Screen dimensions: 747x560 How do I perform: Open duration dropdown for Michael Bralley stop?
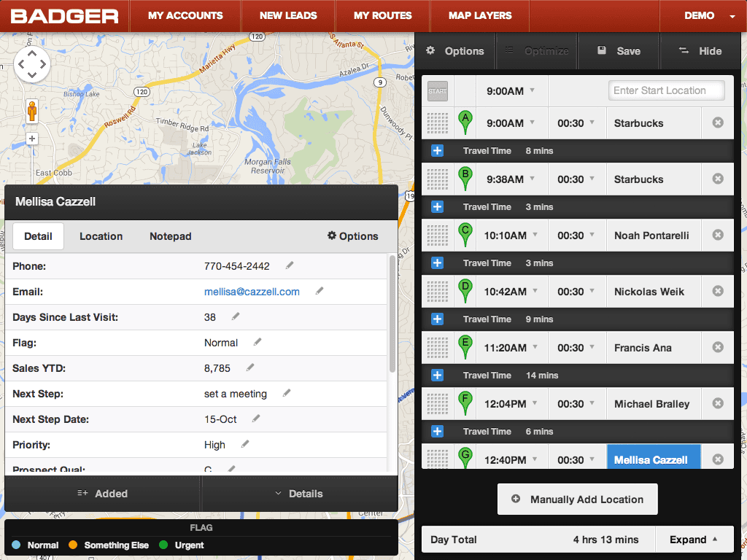click(592, 403)
